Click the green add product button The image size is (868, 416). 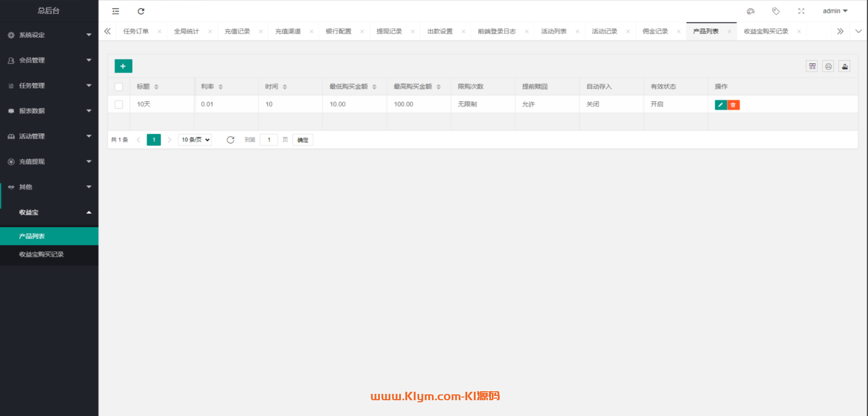coord(123,66)
